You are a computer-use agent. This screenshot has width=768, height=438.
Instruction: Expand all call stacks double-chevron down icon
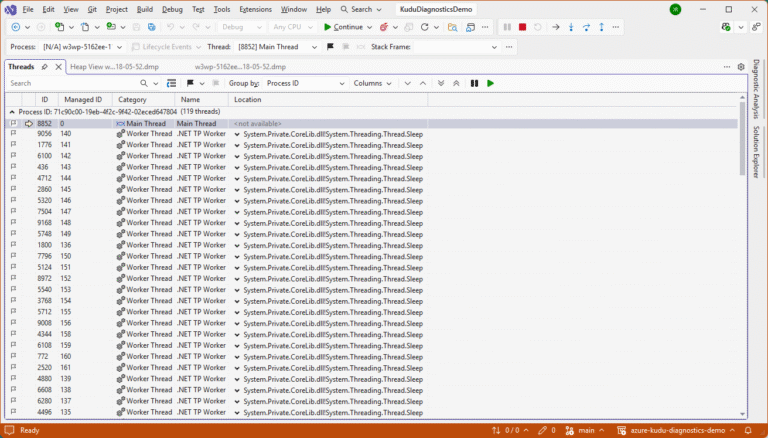tap(441, 83)
